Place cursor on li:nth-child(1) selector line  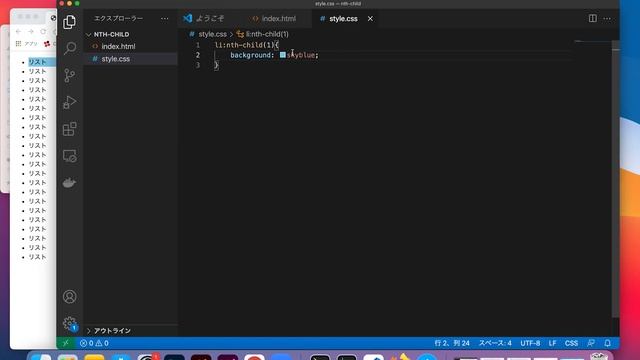[x=247, y=45]
